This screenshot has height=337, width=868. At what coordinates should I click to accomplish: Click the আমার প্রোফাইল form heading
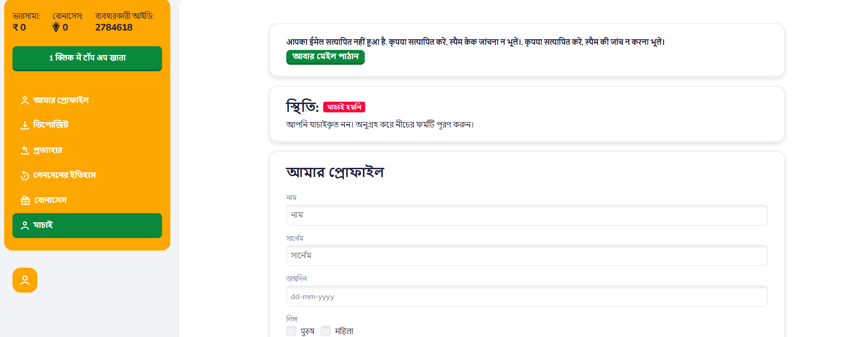click(x=335, y=172)
